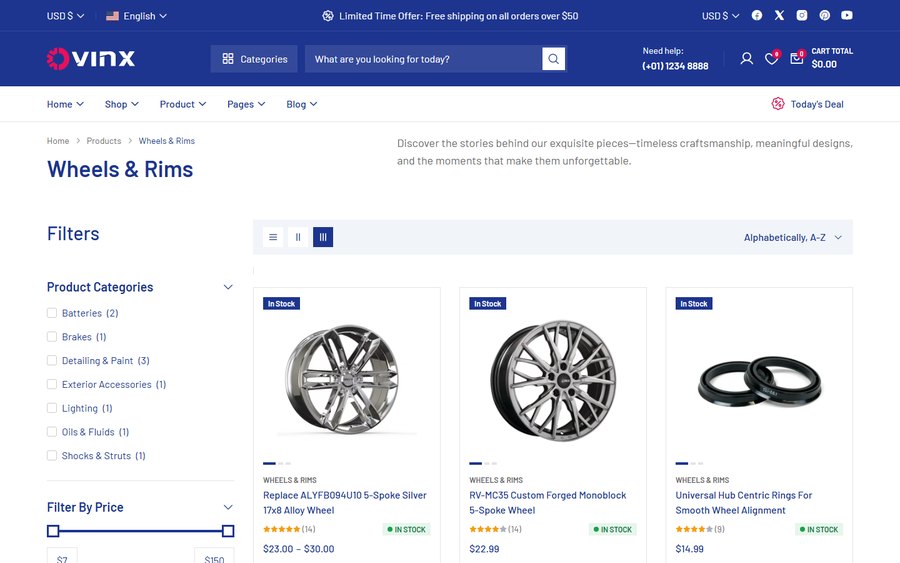Click the $7 minimum price box

coord(62,556)
